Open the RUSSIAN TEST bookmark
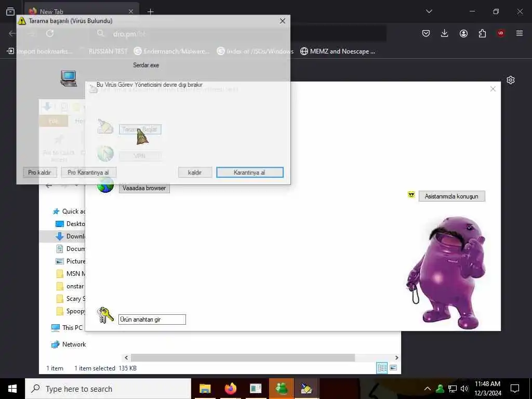The image size is (532, 399). pyautogui.click(x=108, y=51)
